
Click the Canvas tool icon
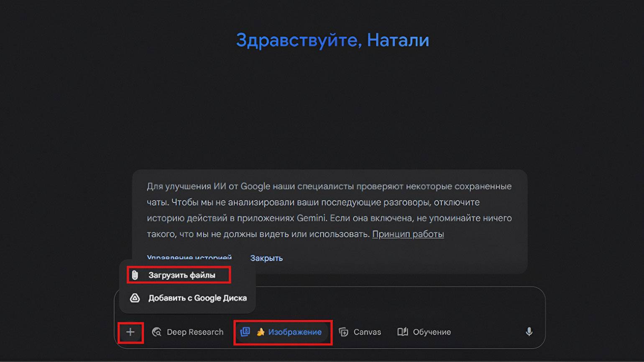[x=343, y=332]
